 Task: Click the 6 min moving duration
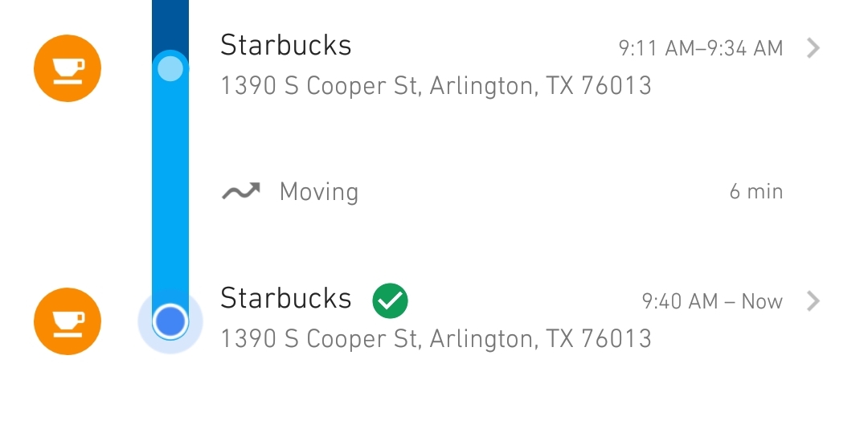click(x=755, y=192)
